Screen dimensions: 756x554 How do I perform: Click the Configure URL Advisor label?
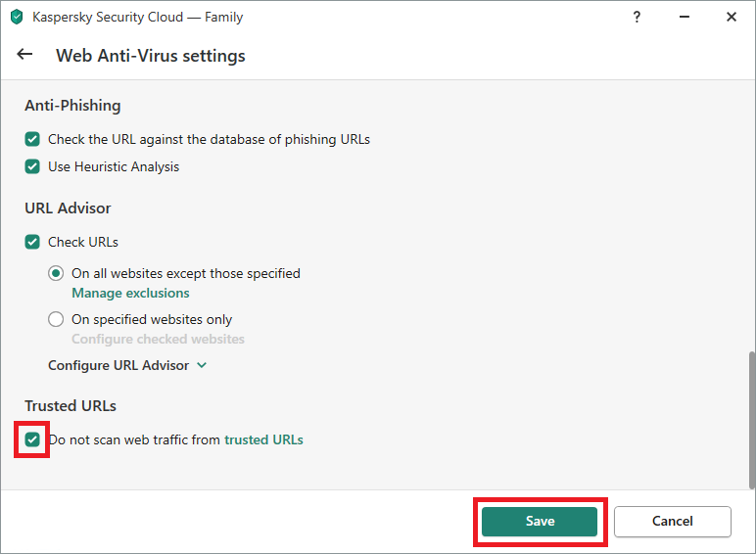click(x=118, y=366)
